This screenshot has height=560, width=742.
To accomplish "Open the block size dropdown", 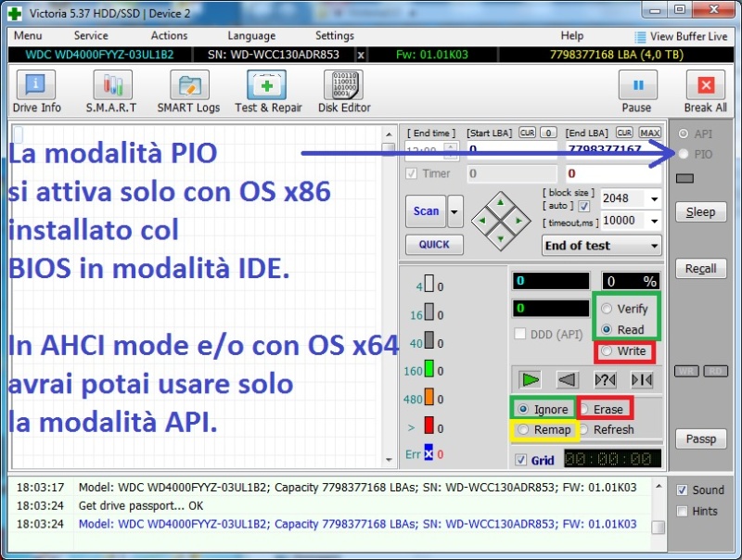I will [655, 198].
